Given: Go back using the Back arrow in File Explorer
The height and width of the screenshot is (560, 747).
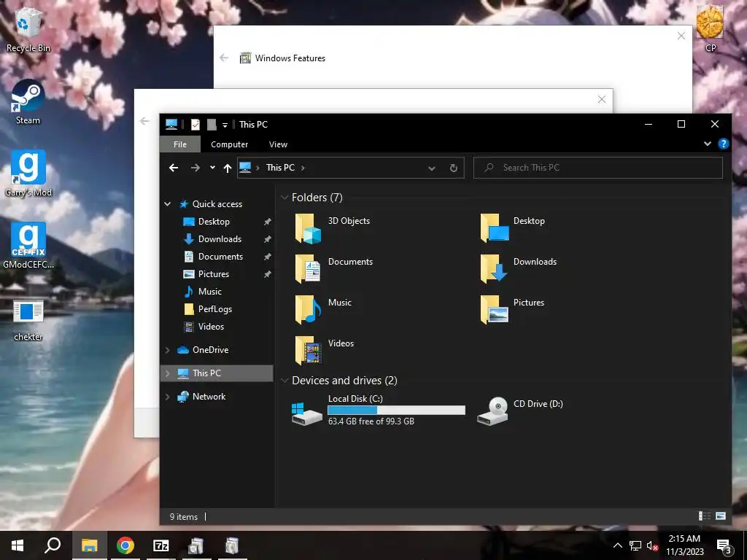Looking at the screenshot, I should click(x=174, y=168).
